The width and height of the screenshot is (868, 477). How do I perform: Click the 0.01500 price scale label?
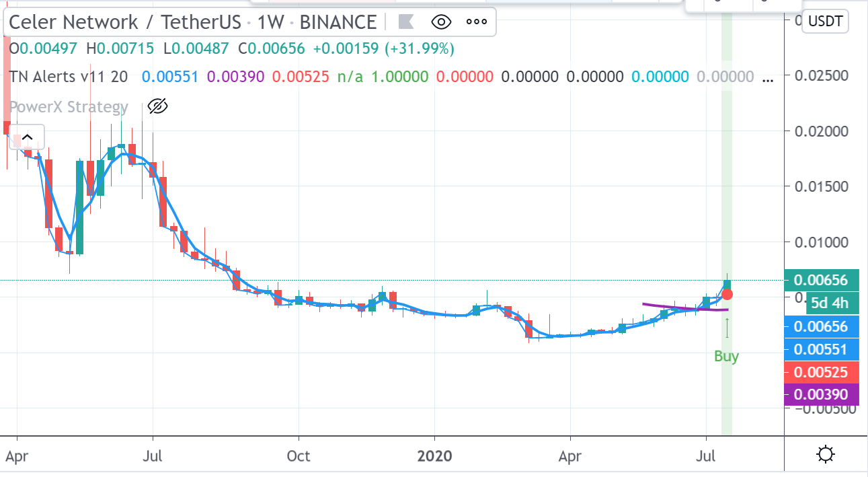coord(820,186)
